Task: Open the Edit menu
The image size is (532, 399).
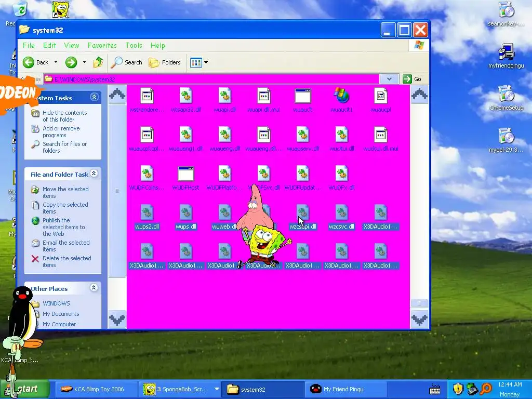Action: 49,45
